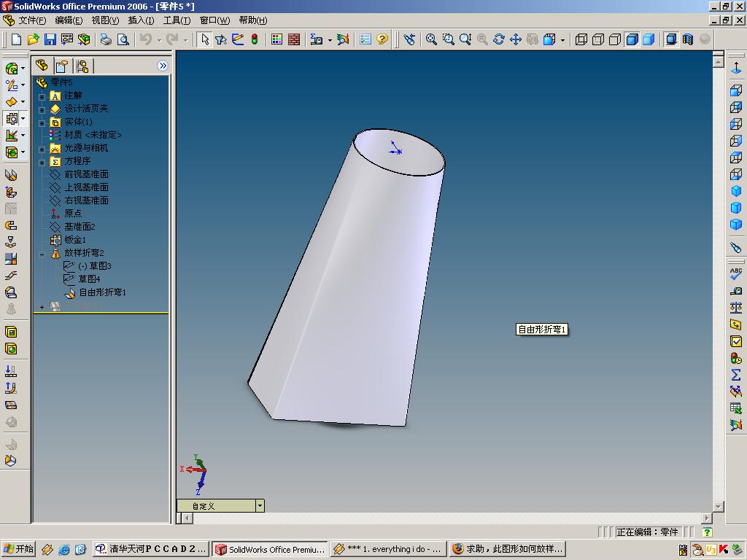
Task: Open the 文件(F) menu
Action: pyautogui.click(x=32, y=20)
